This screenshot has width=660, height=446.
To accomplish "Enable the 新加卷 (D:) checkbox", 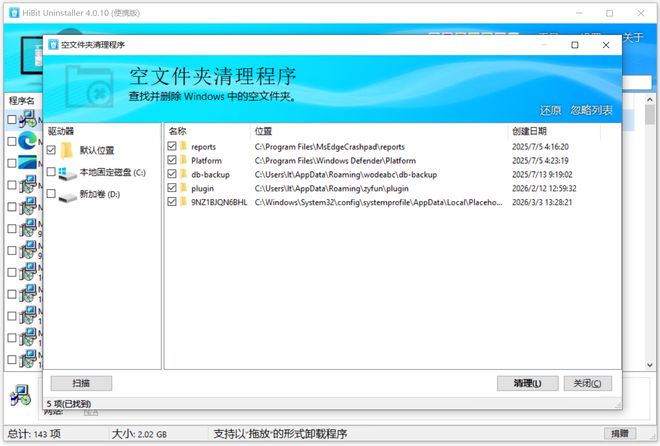I will tap(51, 194).
